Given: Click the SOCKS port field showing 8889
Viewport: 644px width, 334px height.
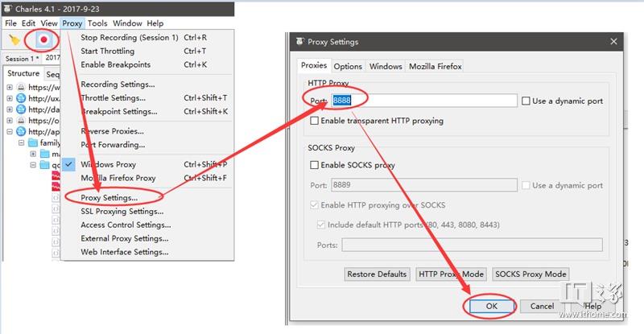Looking at the screenshot, I should point(424,185).
